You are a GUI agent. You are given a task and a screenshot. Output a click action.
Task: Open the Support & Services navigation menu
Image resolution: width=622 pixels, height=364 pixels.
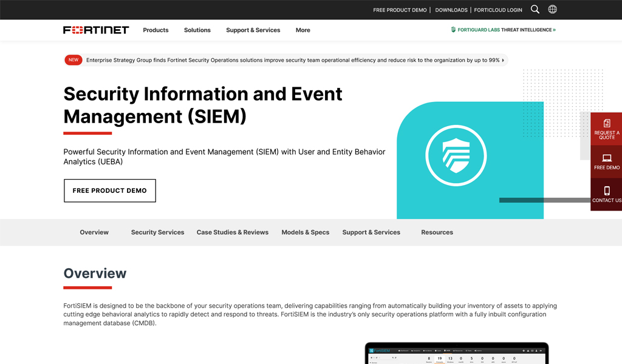pyautogui.click(x=253, y=30)
